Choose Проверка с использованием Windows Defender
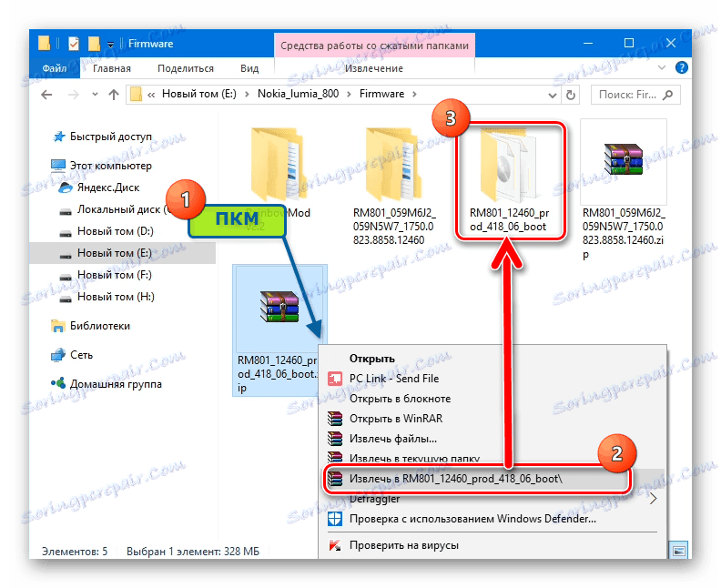The image size is (721, 588). [472, 519]
